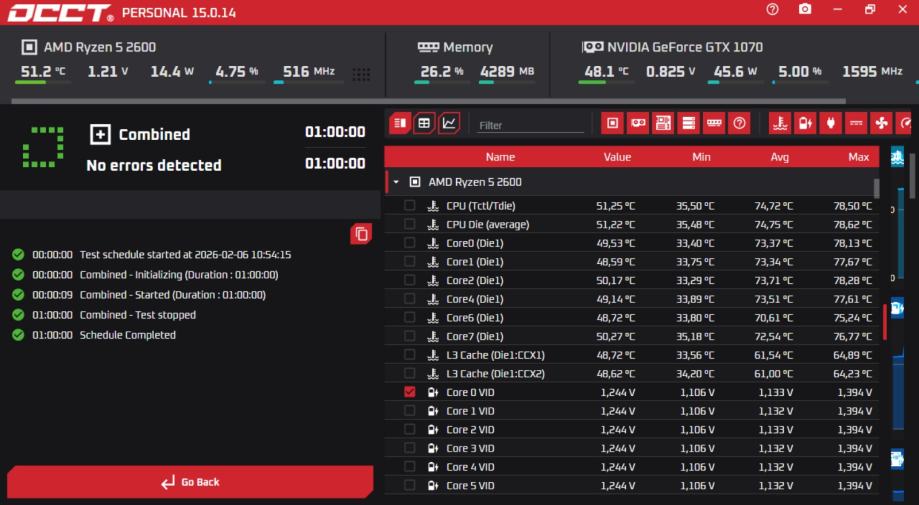Filter sensors by storage category icon
The height and width of the screenshot is (505, 919).
[689, 123]
